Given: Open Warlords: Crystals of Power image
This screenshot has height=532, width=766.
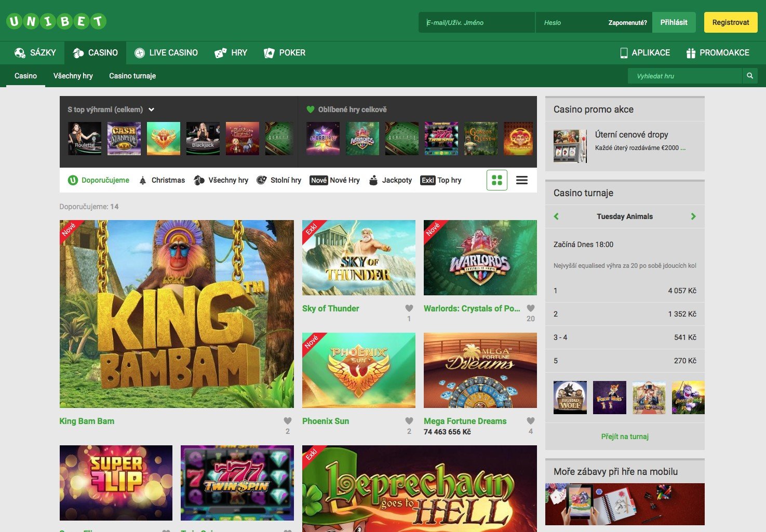Looking at the screenshot, I should [x=480, y=257].
